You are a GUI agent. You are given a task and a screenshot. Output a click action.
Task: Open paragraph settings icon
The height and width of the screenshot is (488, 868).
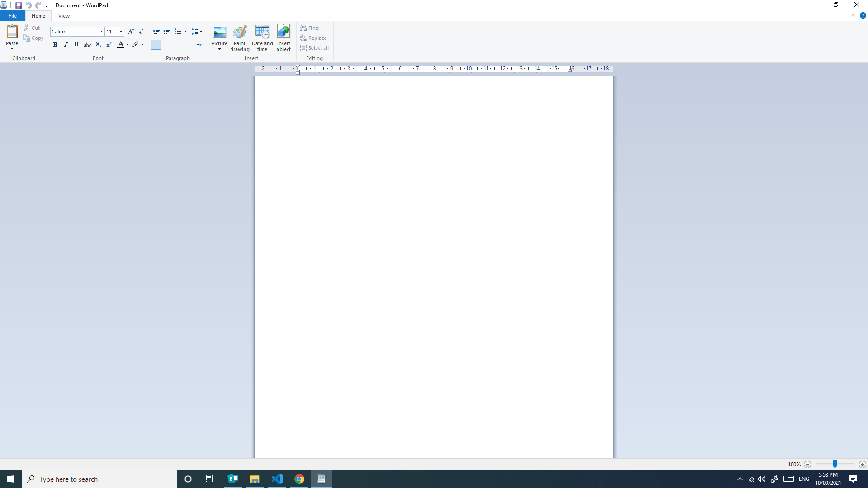[199, 45]
